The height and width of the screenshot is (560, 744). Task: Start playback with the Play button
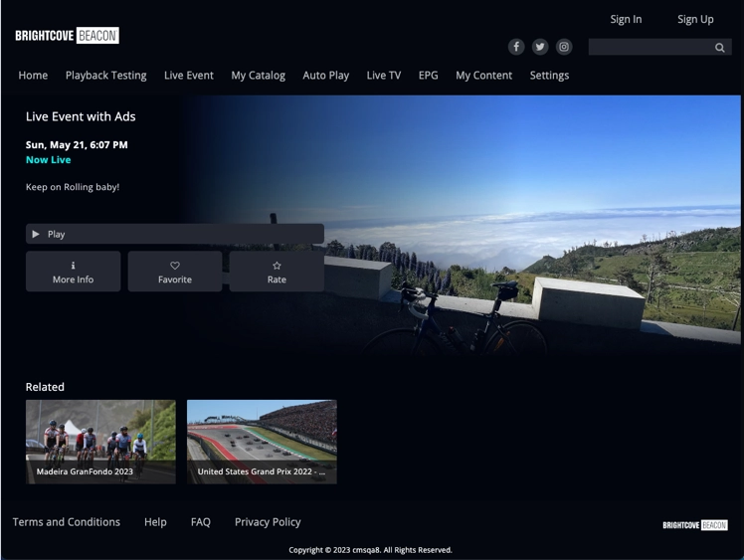pos(175,234)
